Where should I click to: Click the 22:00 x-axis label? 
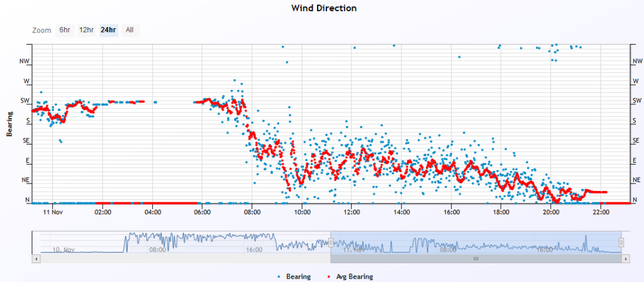pos(601,212)
